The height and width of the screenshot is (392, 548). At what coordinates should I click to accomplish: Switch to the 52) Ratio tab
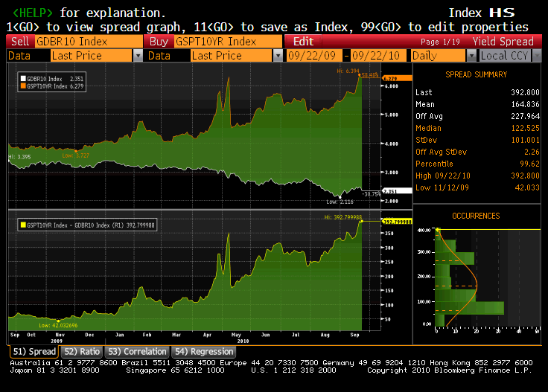81,351
